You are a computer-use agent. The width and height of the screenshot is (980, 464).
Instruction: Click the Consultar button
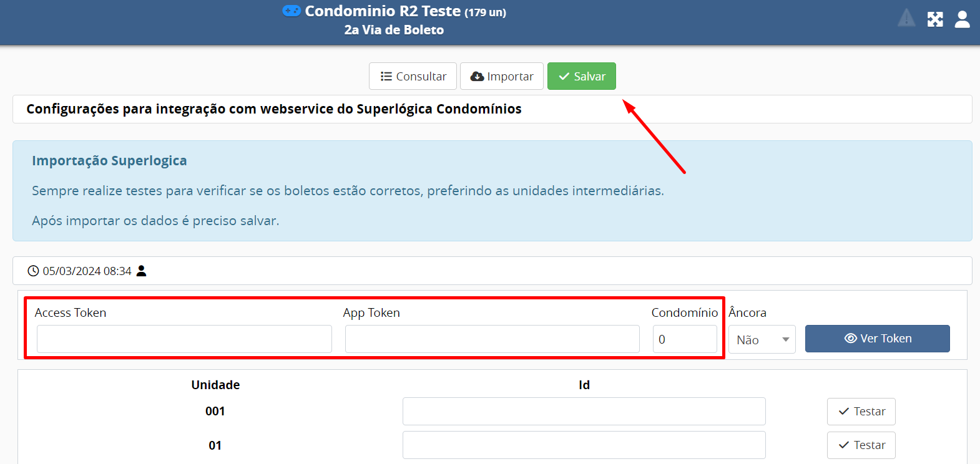[x=413, y=76]
